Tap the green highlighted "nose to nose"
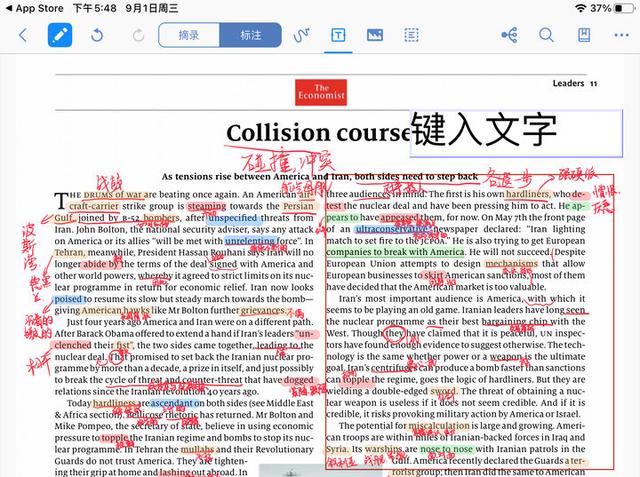Image resolution: width=640 pixels, height=477 pixels. point(446,449)
